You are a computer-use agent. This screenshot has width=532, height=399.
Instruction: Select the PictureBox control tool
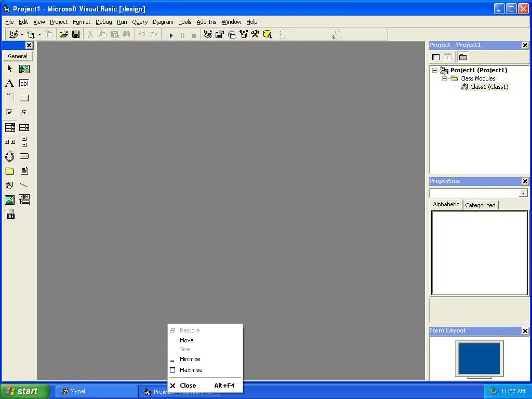(24, 69)
